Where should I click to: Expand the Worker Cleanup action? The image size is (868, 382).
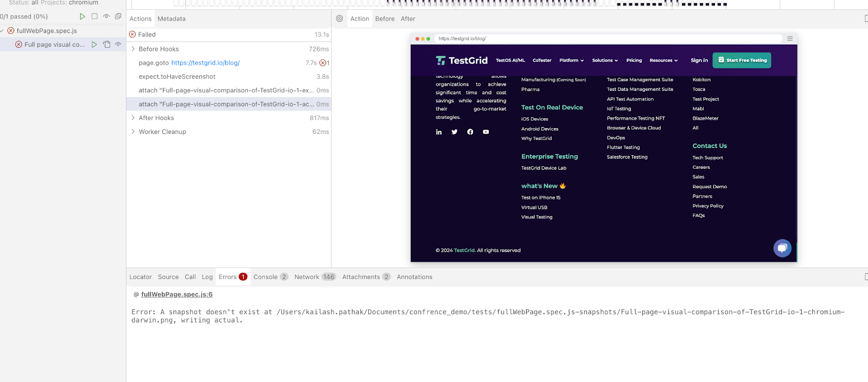point(133,132)
